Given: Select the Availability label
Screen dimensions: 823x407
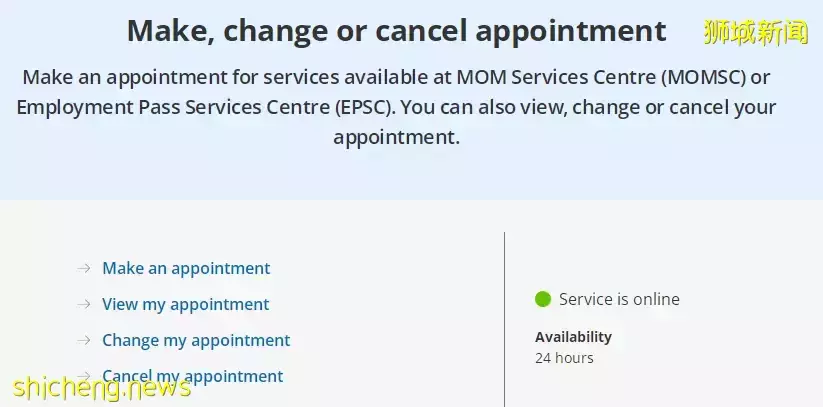Looking at the screenshot, I should click(573, 337).
